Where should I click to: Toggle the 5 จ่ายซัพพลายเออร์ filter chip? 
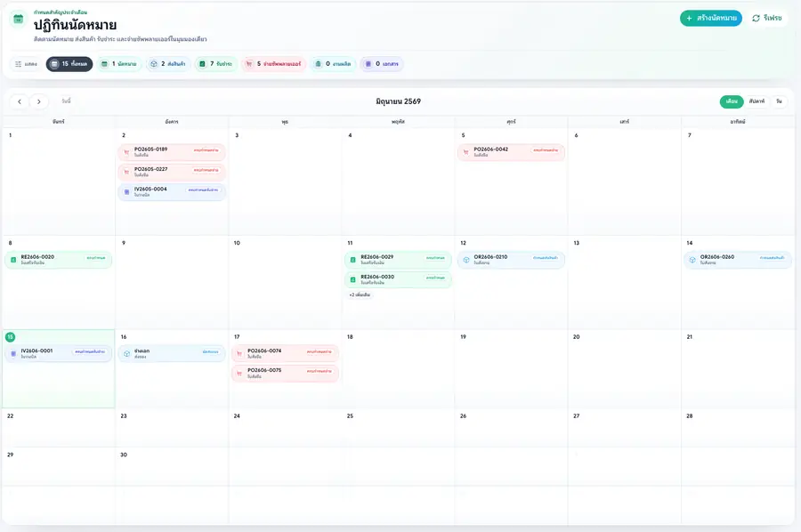coord(274,64)
